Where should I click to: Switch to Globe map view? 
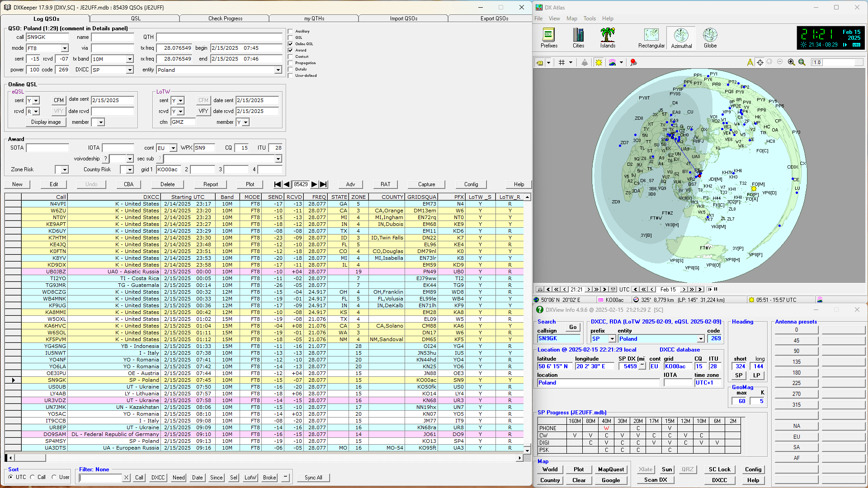710,38
